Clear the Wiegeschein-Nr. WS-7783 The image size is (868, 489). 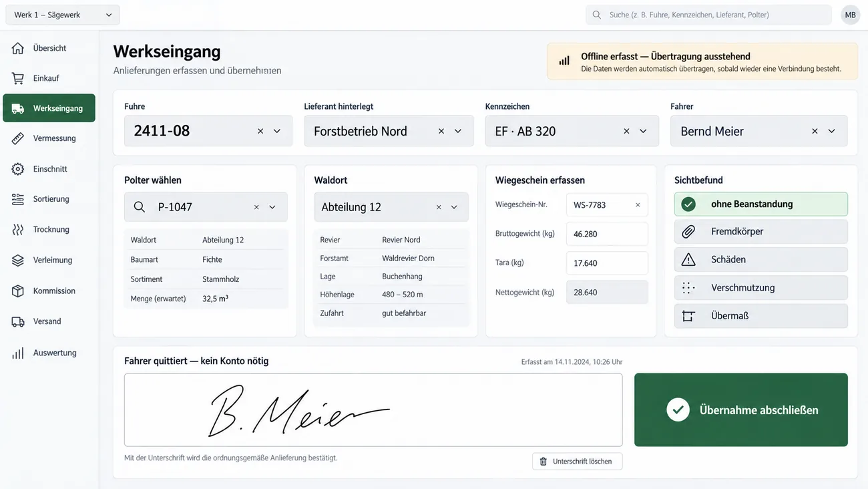pos(638,205)
